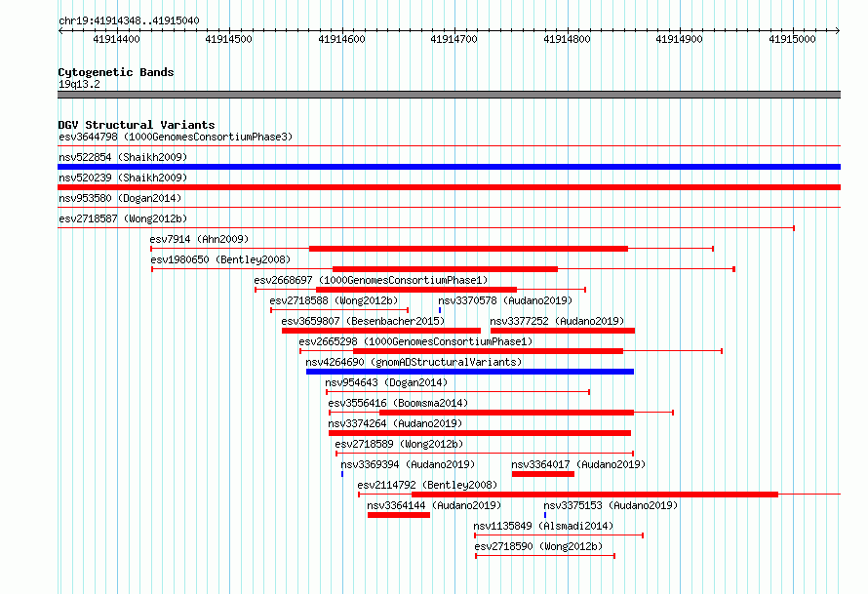Click the red nsv3377252 variant bar
The image size is (868, 594).
(563, 331)
